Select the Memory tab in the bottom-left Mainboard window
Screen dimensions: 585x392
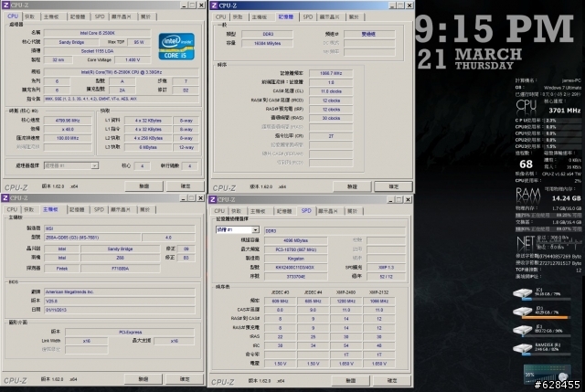click(77, 210)
